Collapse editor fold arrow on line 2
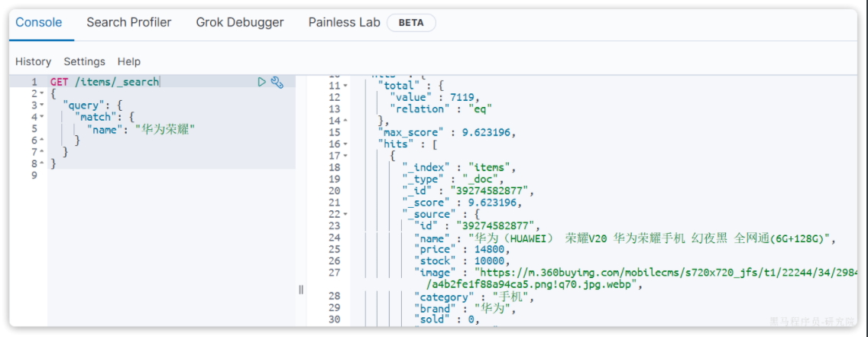The width and height of the screenshot is (868, 337). point(41,93)
